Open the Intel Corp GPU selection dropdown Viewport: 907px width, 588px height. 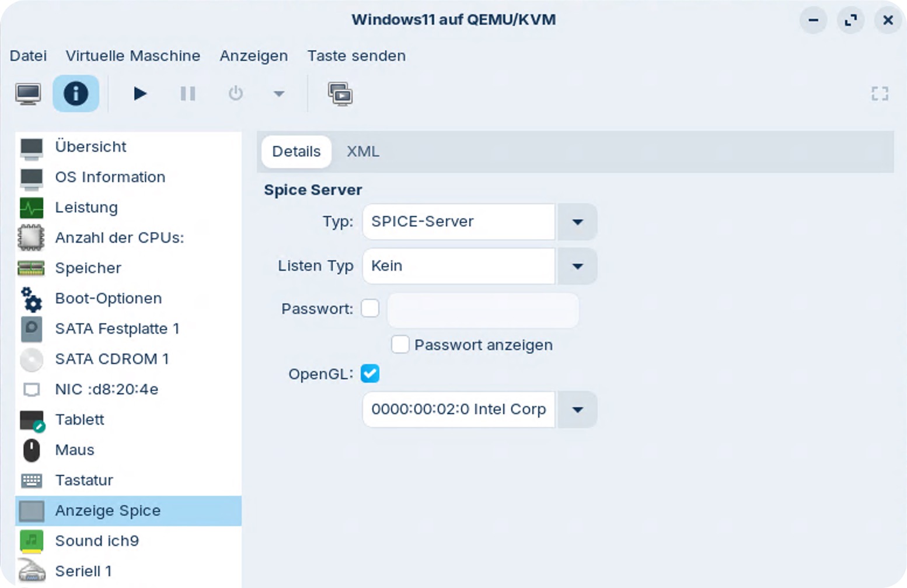click(x=577, y=409)
